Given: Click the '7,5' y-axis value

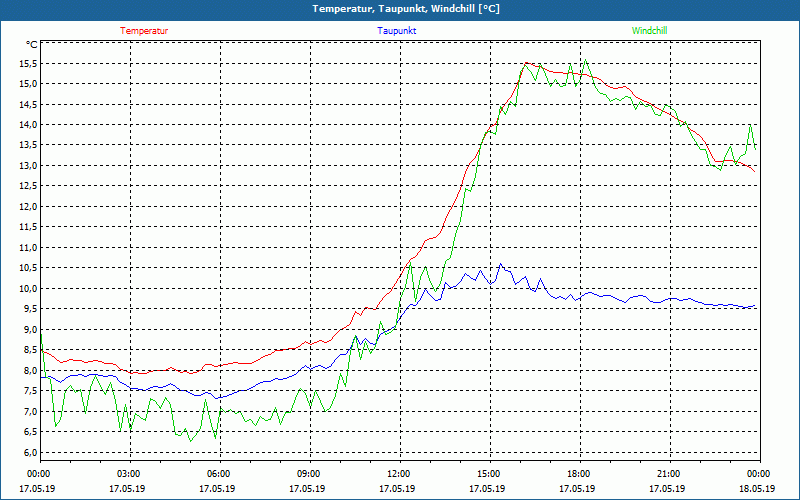Looking at the screenshot, I should pyautogui.click(x=31, y=391).
